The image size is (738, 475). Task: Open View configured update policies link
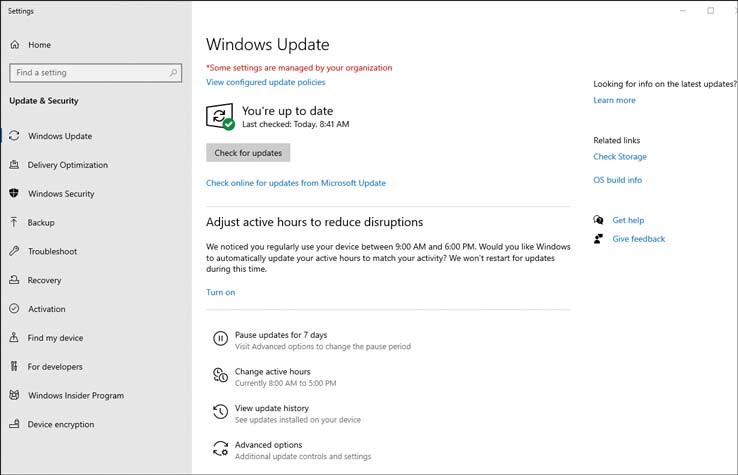(265, 82)
